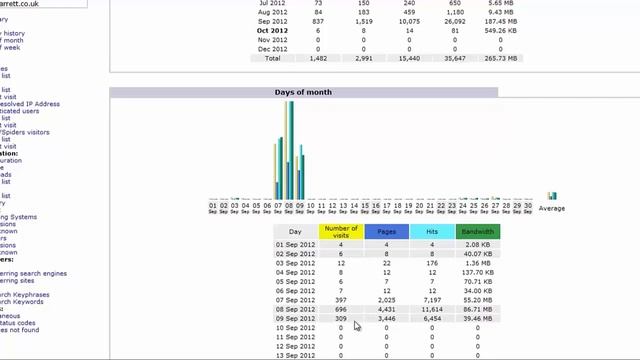Click the '137.70 KB' bandwidth value
Viewport: 640px width, 360px height.
[x=478, y=272]
